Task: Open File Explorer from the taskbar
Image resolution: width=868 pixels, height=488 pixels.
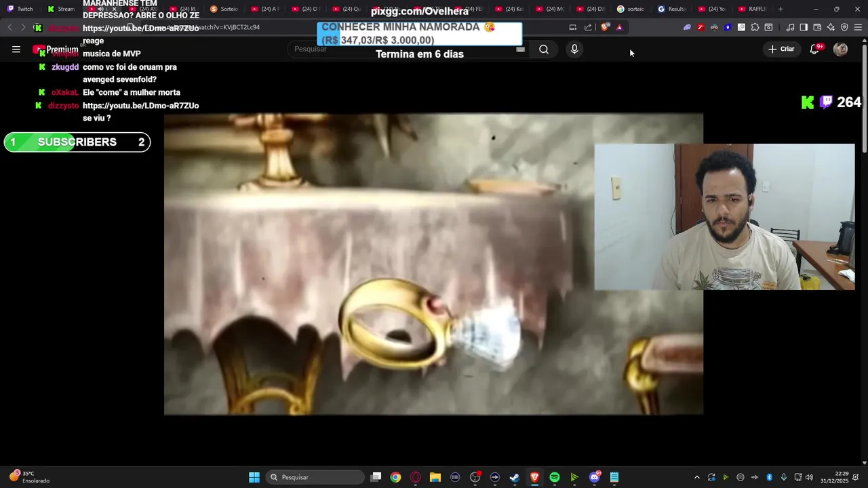Action: 435,477
